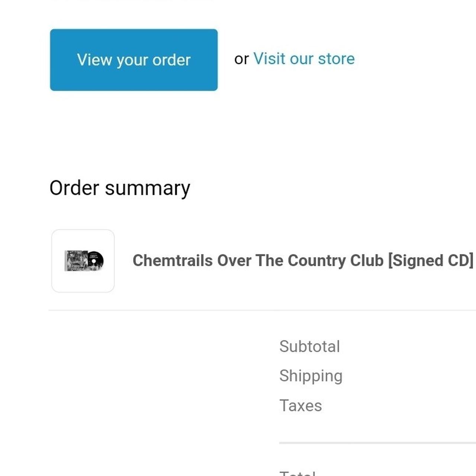Click the View your order button
The height and width of the screenshot is (476, 476).
[134, 59]
